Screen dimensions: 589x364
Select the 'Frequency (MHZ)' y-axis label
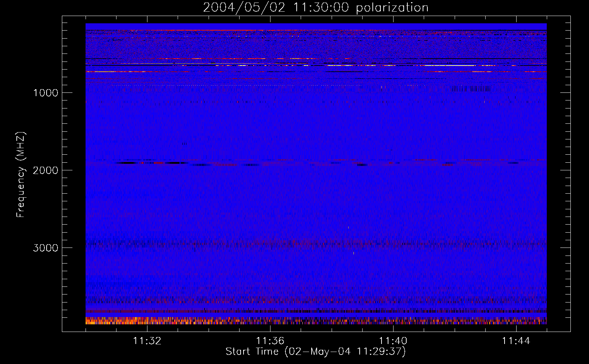[x=20, y=175]
